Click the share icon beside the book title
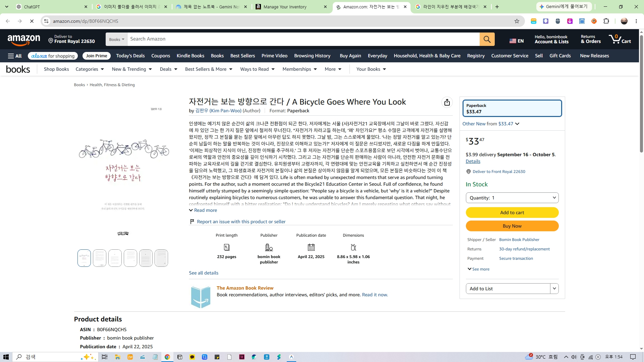The image size is (644, 362). pyautogui.click(x=447, y=102)
